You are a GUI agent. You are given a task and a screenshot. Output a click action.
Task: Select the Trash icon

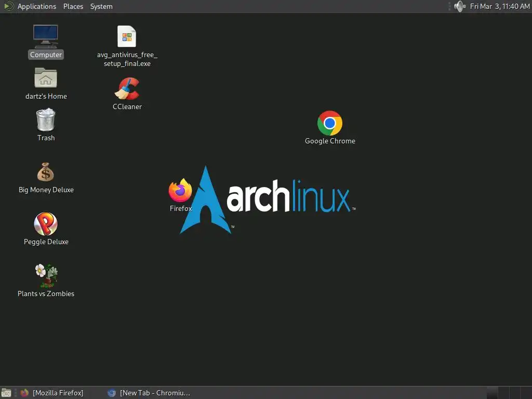pyautogui.click(x=46, y=119)
